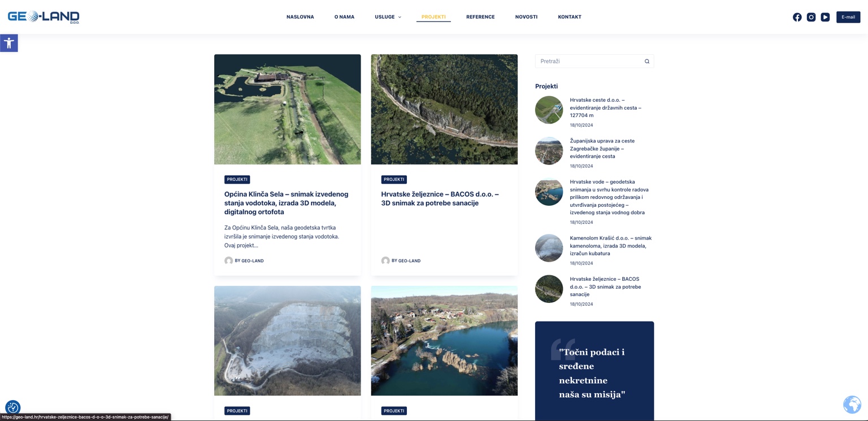868x421 pixels.
Task: Click PROJEKTI tag on Hrvatske željeznice card
Action: (x=394, y=179)
